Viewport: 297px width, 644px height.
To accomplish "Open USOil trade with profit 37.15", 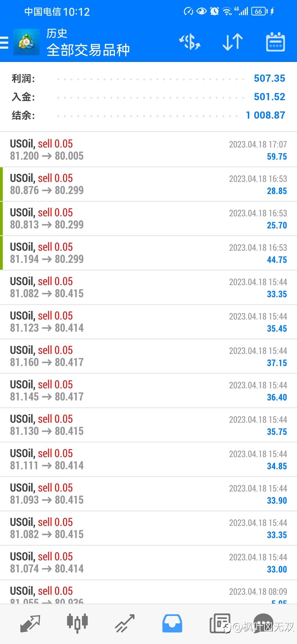I will pos(148,356).
